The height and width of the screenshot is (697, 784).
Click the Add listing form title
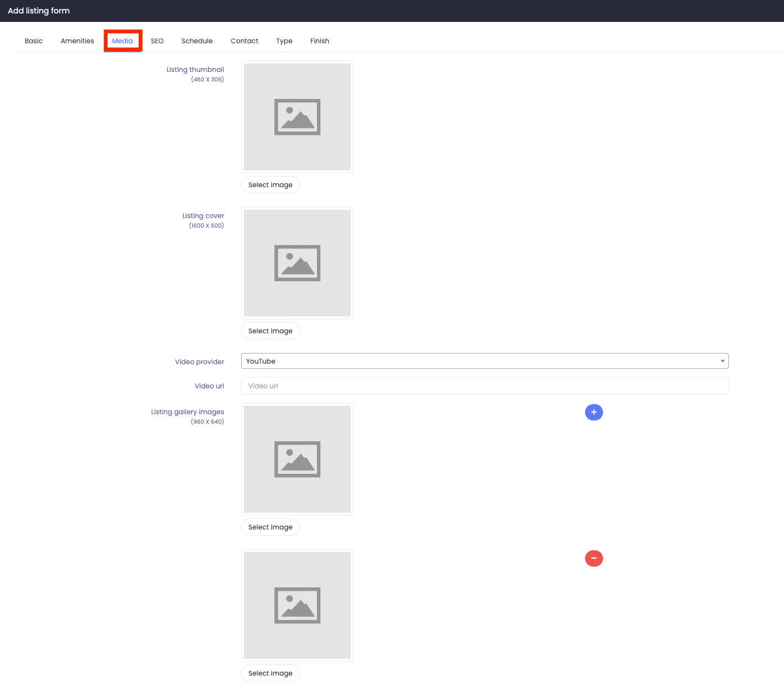click(x=39, y=11)
